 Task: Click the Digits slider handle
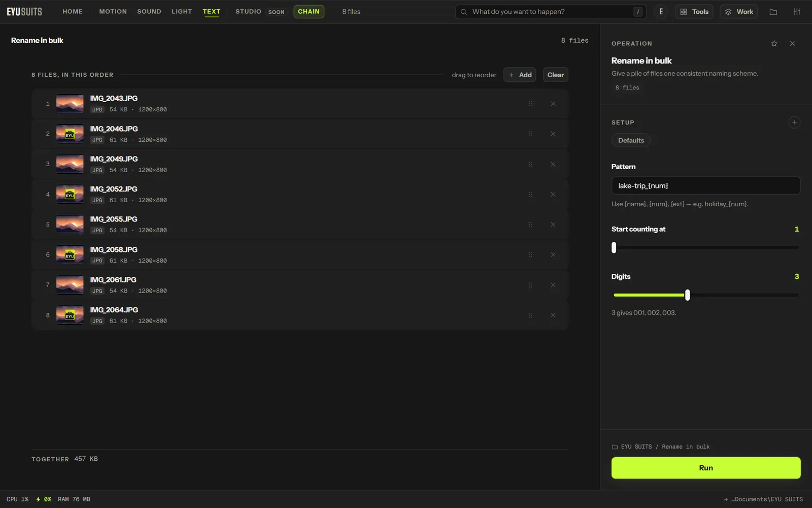click(x=687, y=295)
